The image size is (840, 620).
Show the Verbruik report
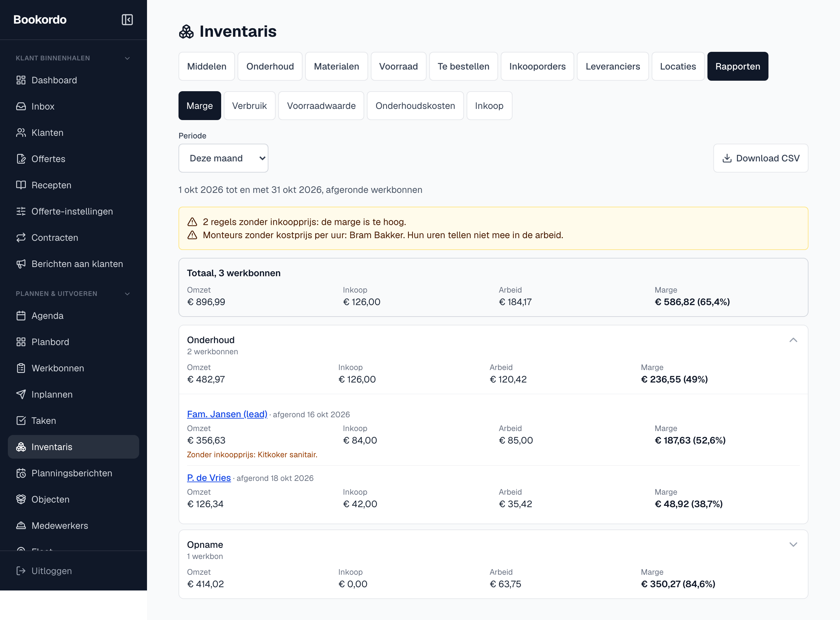coord(250,106)
